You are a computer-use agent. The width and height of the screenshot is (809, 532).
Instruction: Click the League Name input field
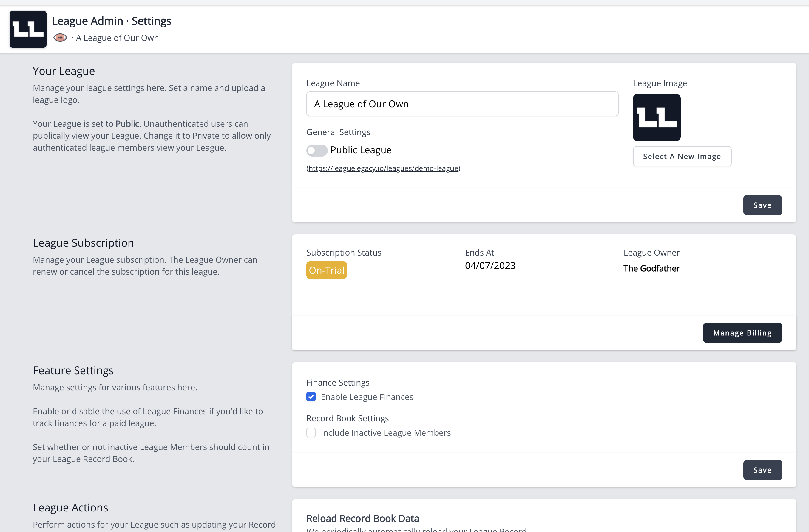(462, 104)
